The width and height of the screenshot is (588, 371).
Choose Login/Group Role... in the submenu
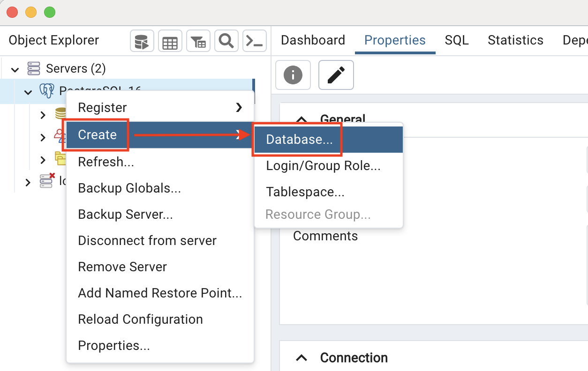click(323, 166)
